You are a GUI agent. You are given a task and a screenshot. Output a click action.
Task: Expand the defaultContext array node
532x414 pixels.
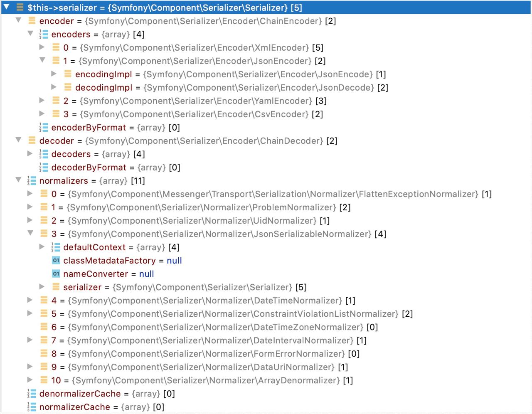coord(42,246)
